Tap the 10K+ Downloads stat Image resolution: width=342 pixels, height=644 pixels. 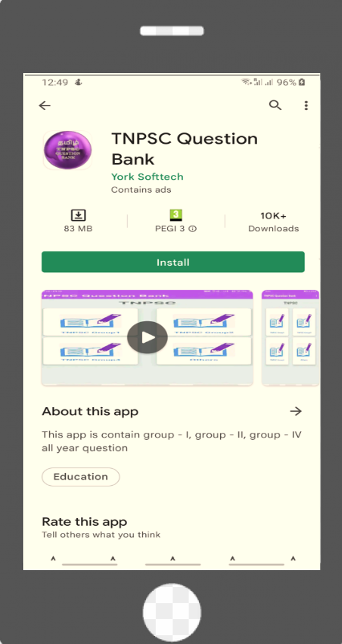(274, 222)
